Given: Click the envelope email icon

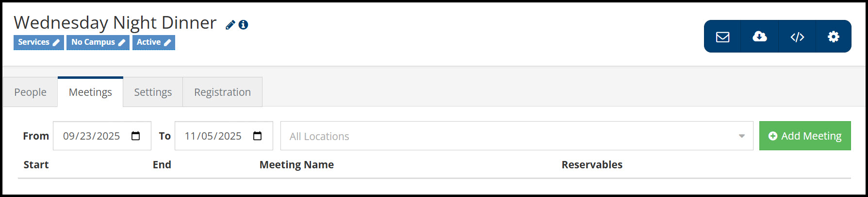Looking at the screenshot, I should [x=722, y=36].
